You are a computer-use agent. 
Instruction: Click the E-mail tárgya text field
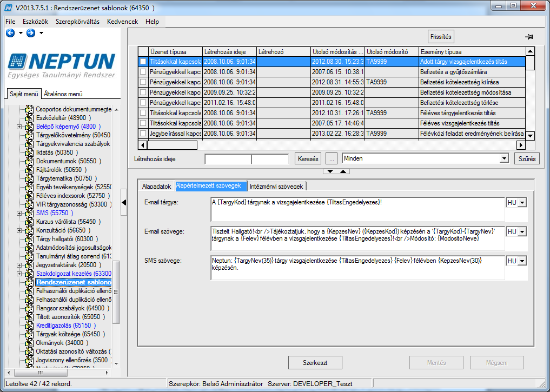(358, 209)
